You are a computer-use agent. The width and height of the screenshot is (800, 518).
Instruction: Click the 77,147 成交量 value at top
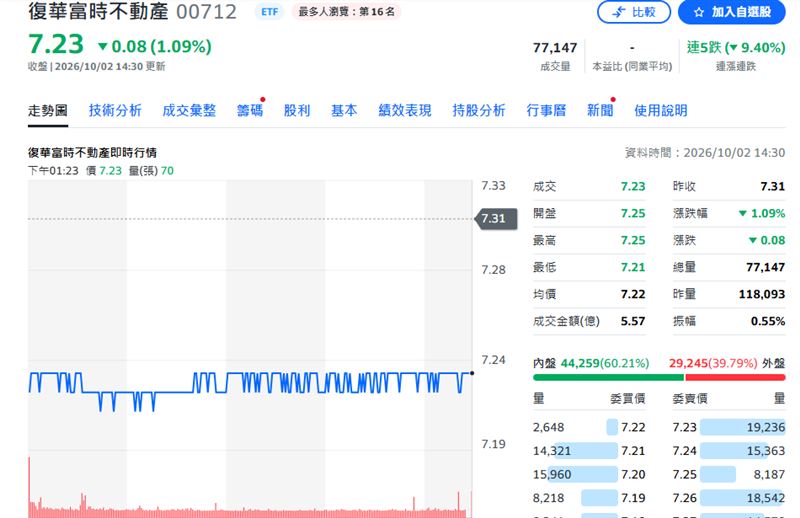point(555,47)
